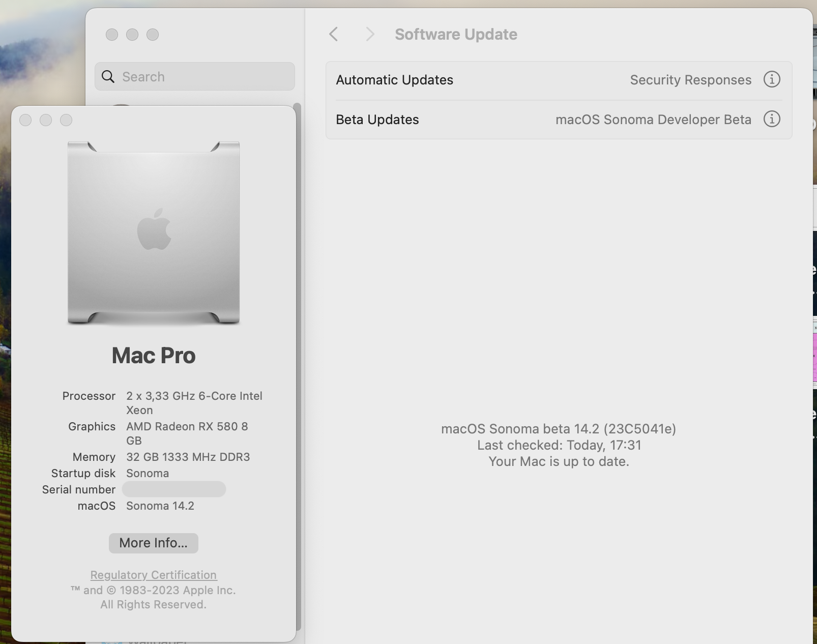Click the Processor label
Screen dimensions: 817x644
89,396
